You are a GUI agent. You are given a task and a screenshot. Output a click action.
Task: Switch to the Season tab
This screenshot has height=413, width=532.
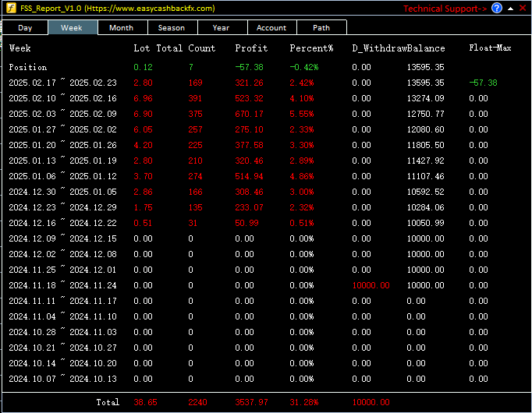[x=172, y=28]
